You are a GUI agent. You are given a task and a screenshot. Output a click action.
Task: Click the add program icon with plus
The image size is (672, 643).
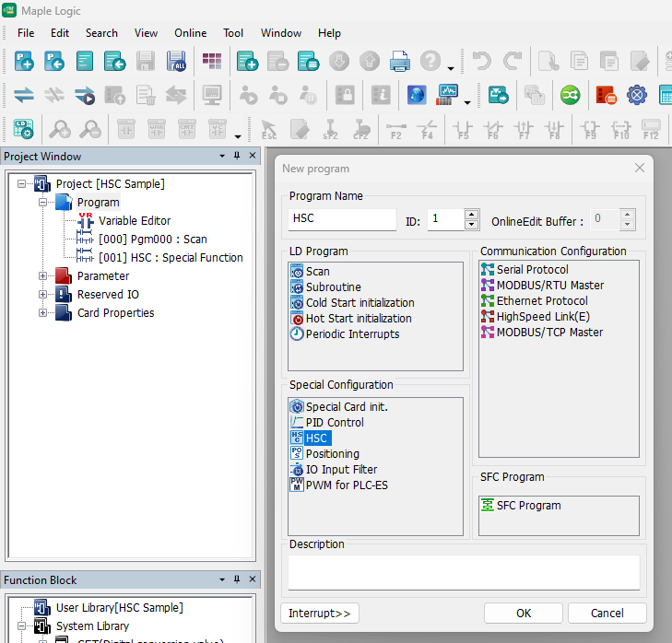pos(247,61)
